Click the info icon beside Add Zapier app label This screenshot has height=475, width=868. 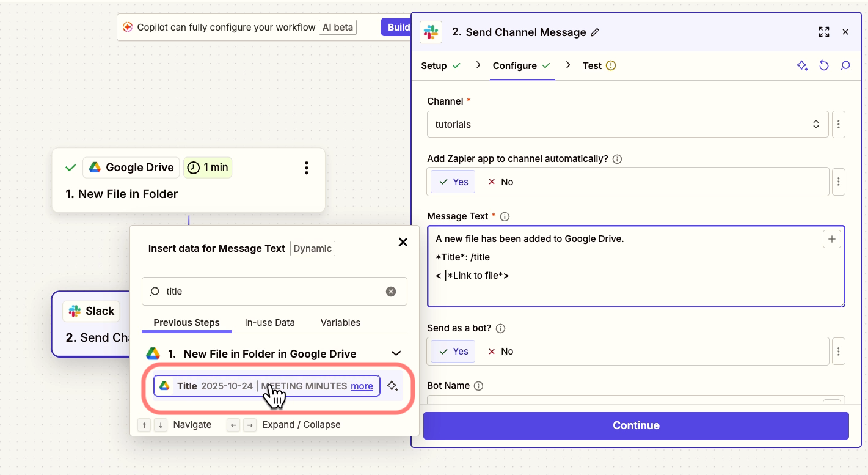pyautogui.click(x=617, y=159)
